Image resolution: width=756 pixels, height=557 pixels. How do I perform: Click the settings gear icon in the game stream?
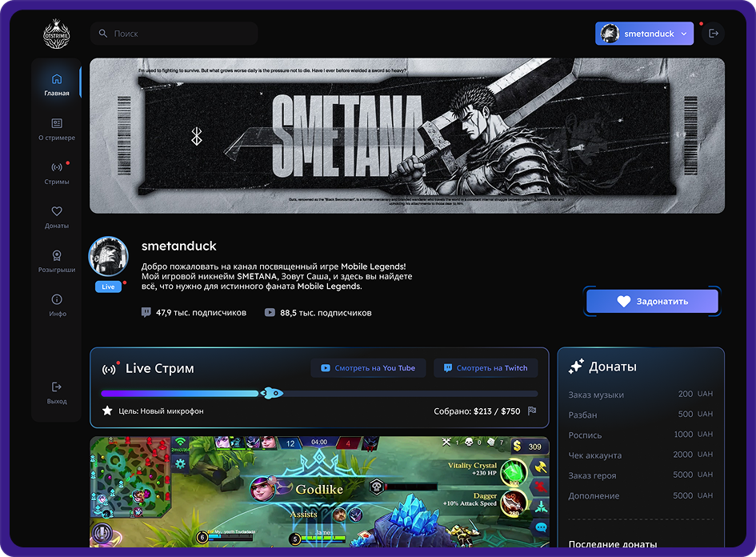[180, 464]
